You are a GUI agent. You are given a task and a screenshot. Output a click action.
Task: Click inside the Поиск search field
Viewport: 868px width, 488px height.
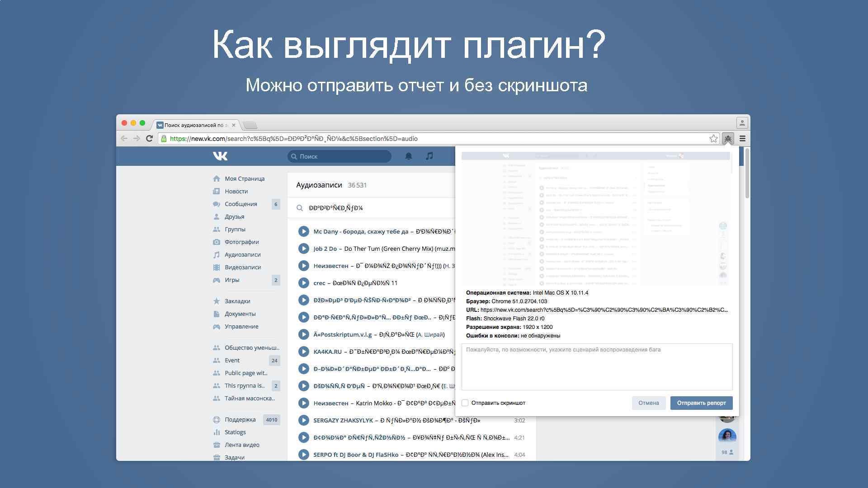(339, 156)
